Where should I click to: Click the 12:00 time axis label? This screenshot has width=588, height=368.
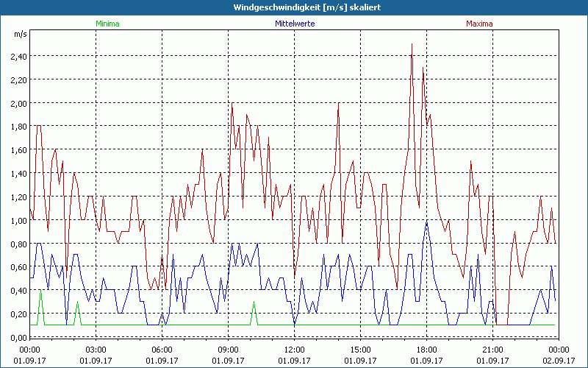coord(294,350)
